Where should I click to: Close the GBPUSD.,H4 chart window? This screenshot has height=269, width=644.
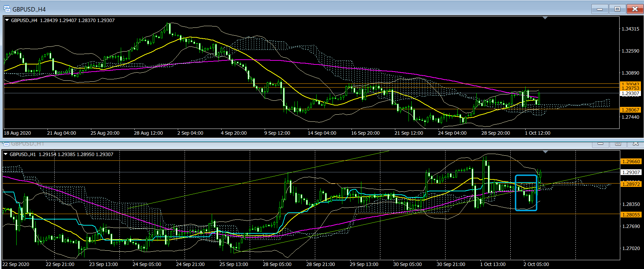pyautogui.click(x=635, y=9)
